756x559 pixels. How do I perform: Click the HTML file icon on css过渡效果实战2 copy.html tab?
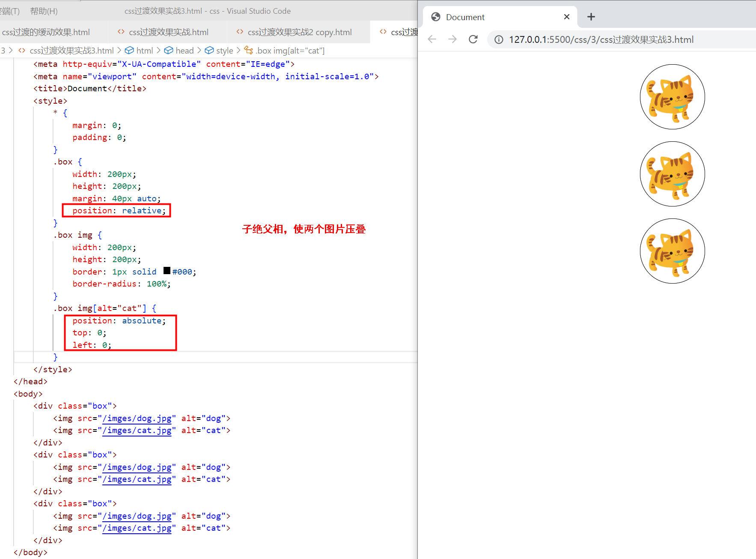[240, 32]
